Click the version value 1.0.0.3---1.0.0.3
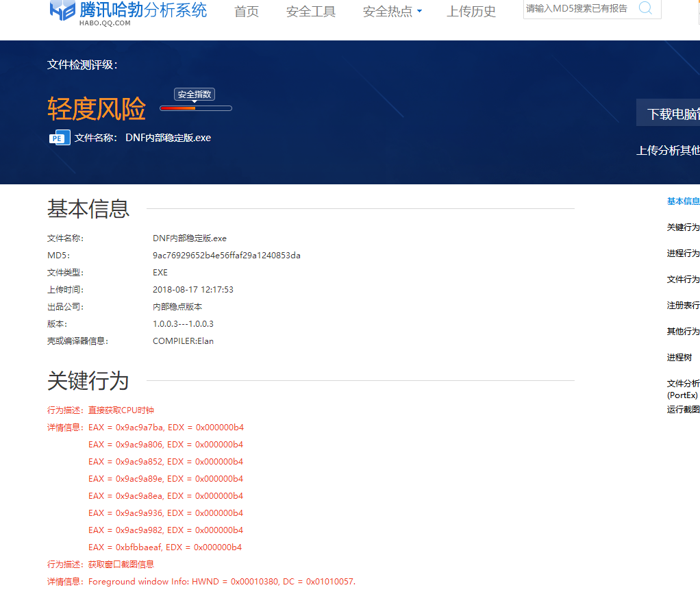 click(x=183, y=323)
